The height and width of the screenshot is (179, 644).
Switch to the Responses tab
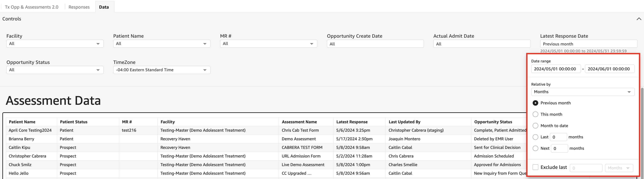79,7
